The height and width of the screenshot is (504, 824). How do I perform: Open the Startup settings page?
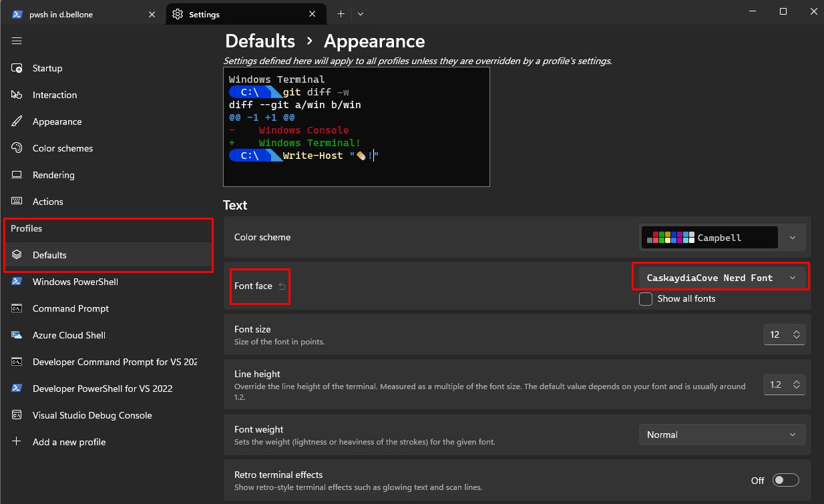[47, 68]
